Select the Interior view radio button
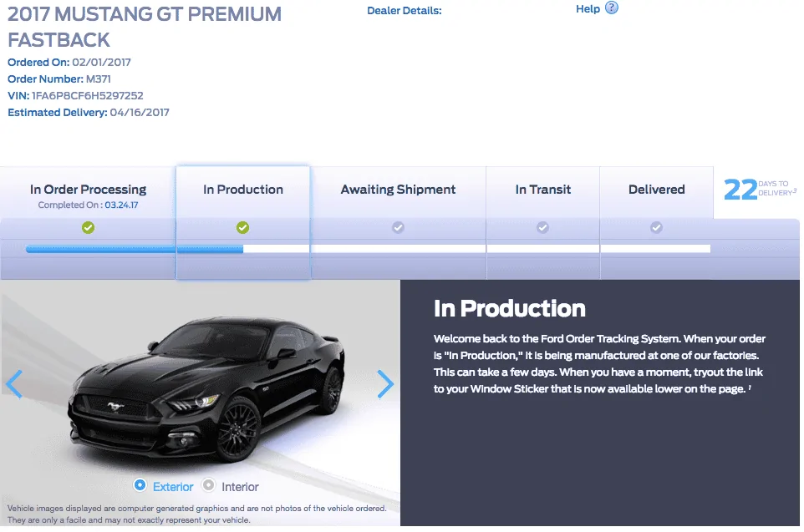Image resolution: width=804 pixels, height=532 pixels. pos(208,485)
